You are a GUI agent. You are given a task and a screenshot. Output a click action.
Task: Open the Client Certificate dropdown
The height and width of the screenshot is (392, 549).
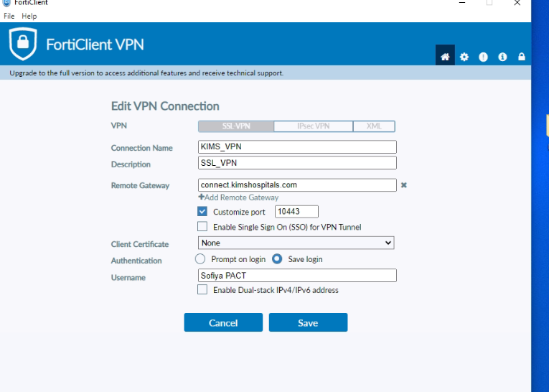pyautogui.click(x=296, y=243)
